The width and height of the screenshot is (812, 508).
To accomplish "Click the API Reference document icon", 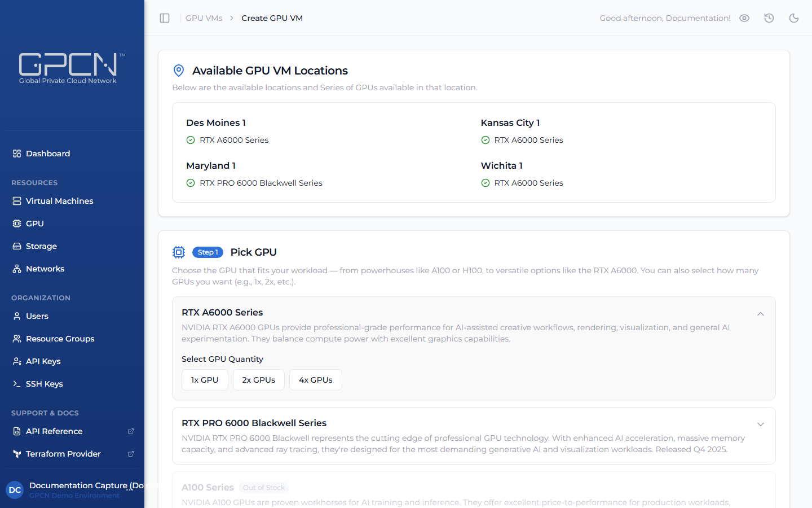I will [17, 431].
